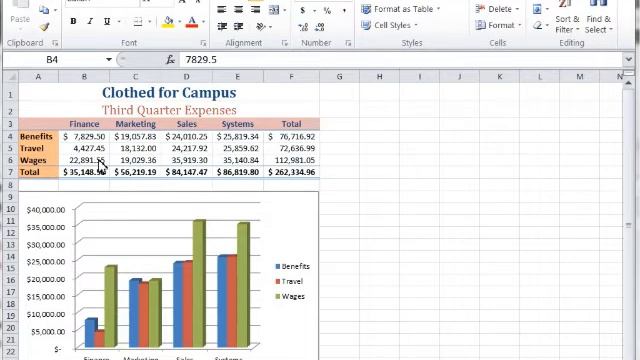Apply borders with the Borders icon
This screenshot has height=360, width=640.
click(x=138, y=21)
